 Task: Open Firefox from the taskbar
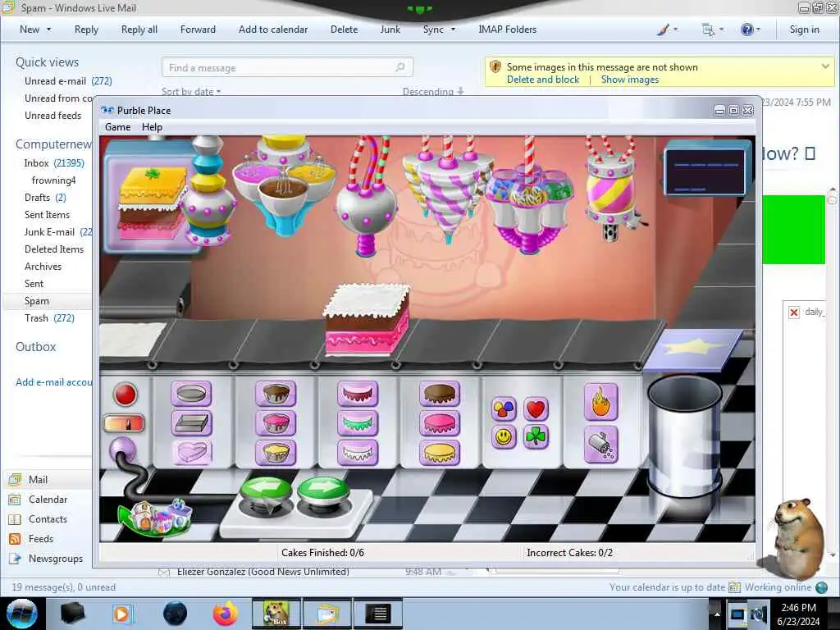point(226,614)
